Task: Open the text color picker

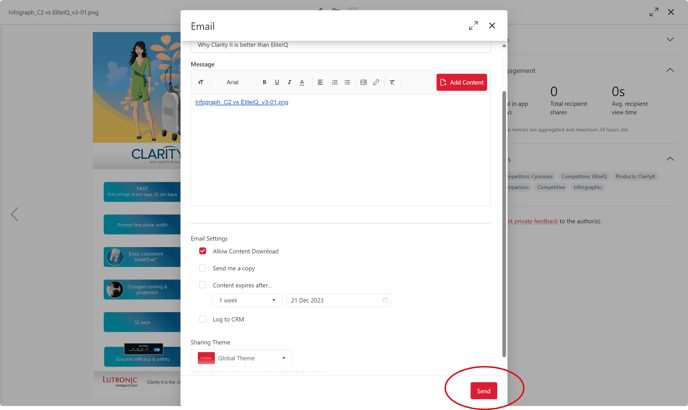Action: pos(302,82)
